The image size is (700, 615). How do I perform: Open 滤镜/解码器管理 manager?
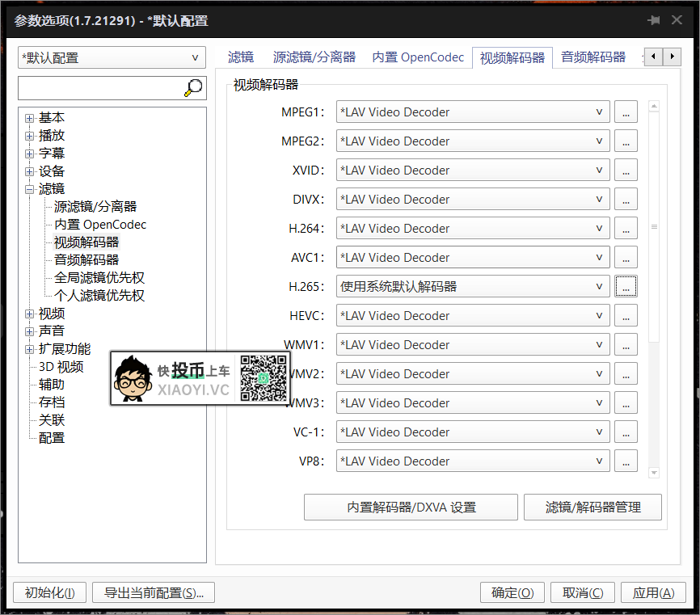click(592, 507)
